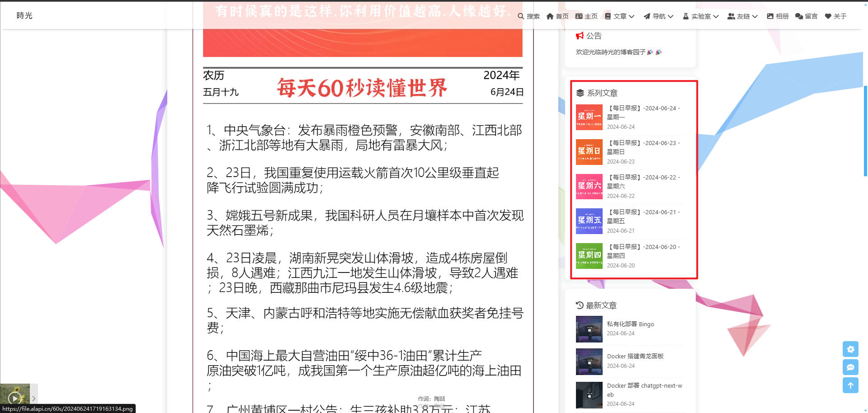The height and width of the screenshot is (413, 868).
Task: Expand the 友链 dropdown menu
Action: tap(742, 16)
